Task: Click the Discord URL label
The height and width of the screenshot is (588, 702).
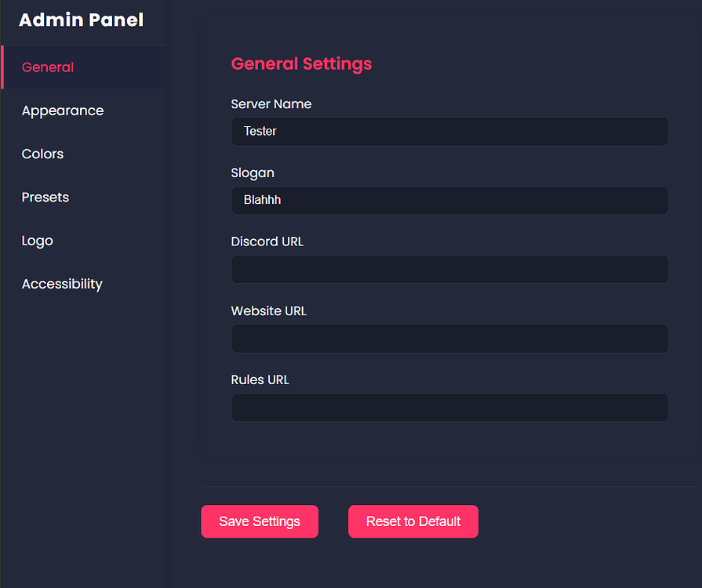Action: [x=267, y=242]
